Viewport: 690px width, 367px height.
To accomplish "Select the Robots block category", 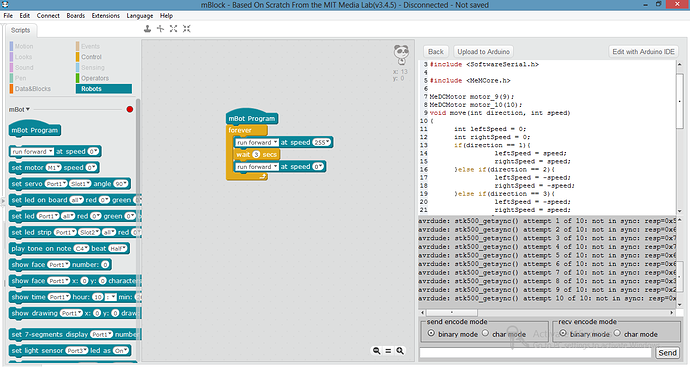I will [104, 88].
